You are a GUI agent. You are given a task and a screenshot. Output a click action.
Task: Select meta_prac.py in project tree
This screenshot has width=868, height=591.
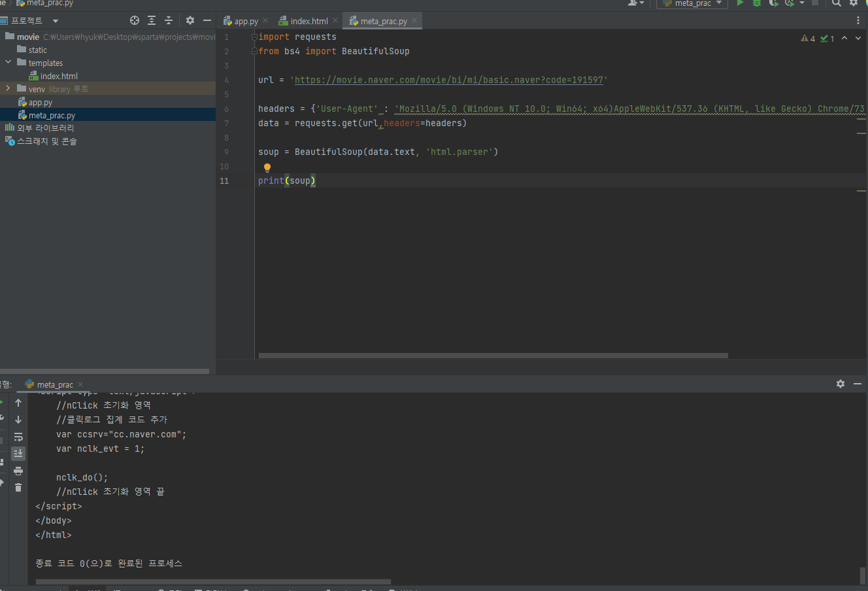tap(108, 115)
